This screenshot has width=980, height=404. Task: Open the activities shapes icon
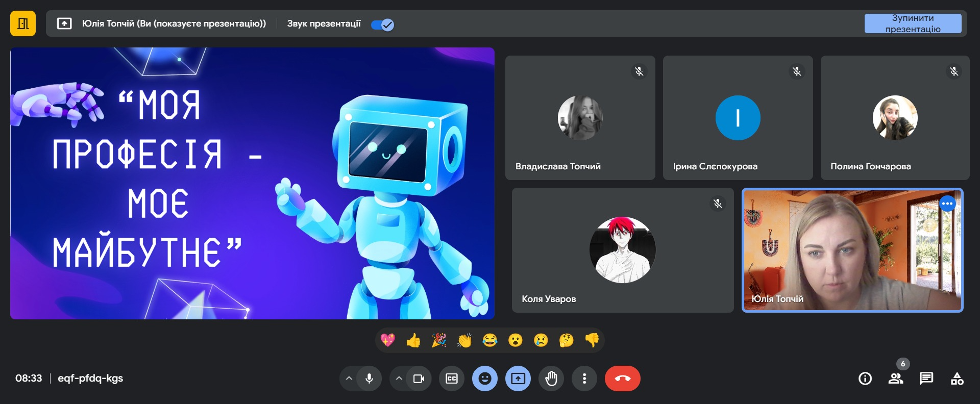point(957,378)
